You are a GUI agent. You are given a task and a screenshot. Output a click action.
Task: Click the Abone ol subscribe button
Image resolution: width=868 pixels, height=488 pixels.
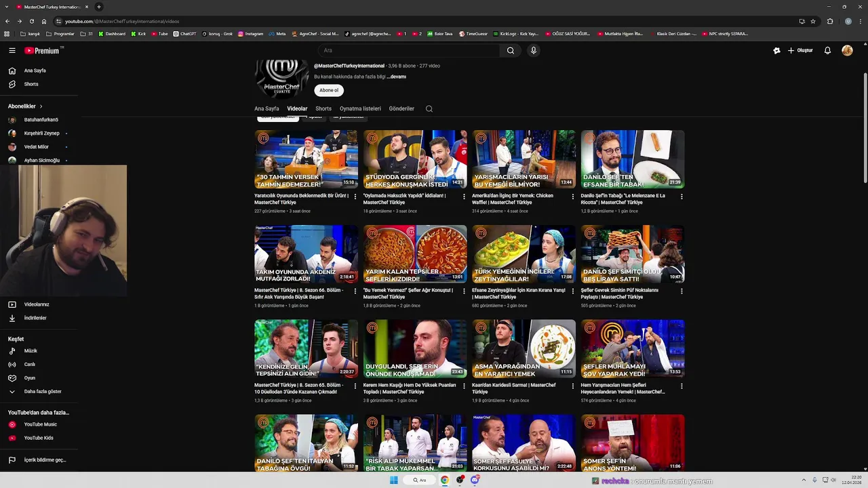point(329,90)
